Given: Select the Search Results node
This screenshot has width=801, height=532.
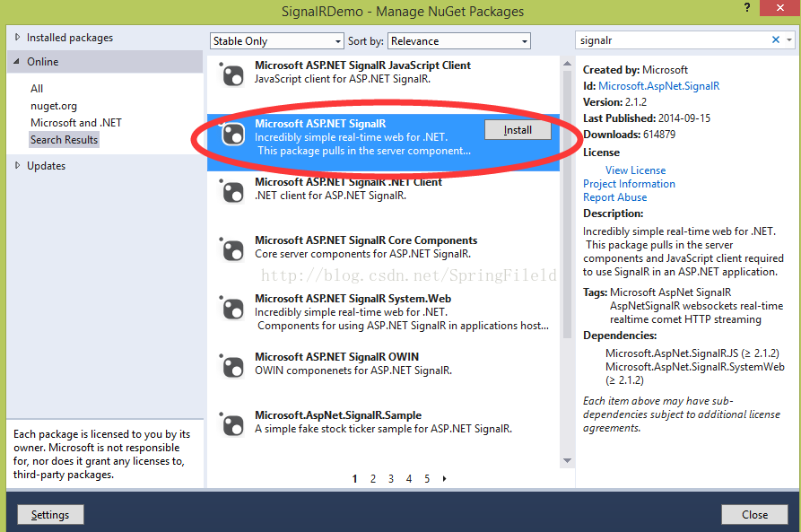Looking at the screenshot, I should coord(64,140).
